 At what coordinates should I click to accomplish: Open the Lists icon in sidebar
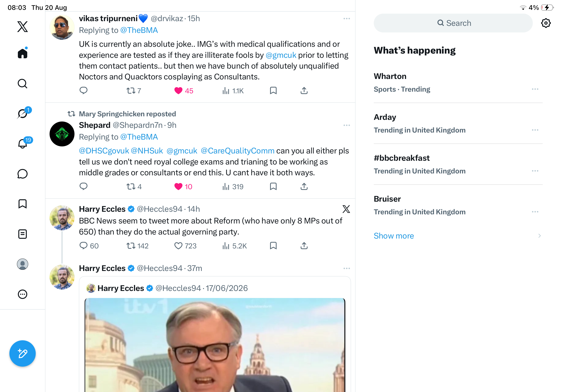tap(23, 234)
